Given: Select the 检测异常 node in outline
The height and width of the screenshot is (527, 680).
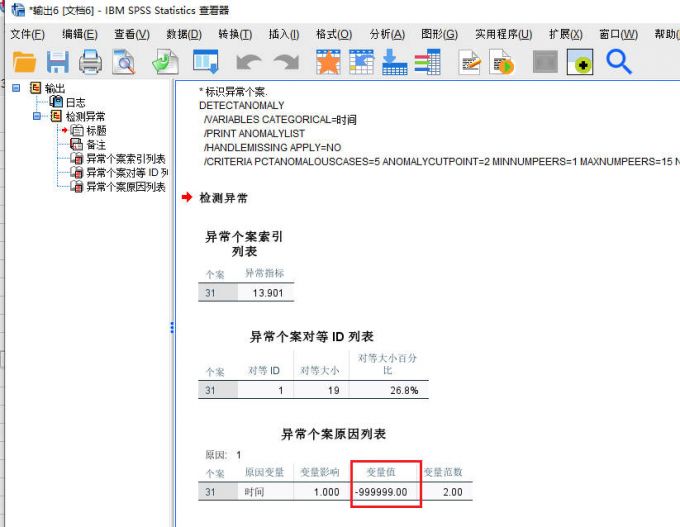Looking at the screenshot, I should (85, 116).
